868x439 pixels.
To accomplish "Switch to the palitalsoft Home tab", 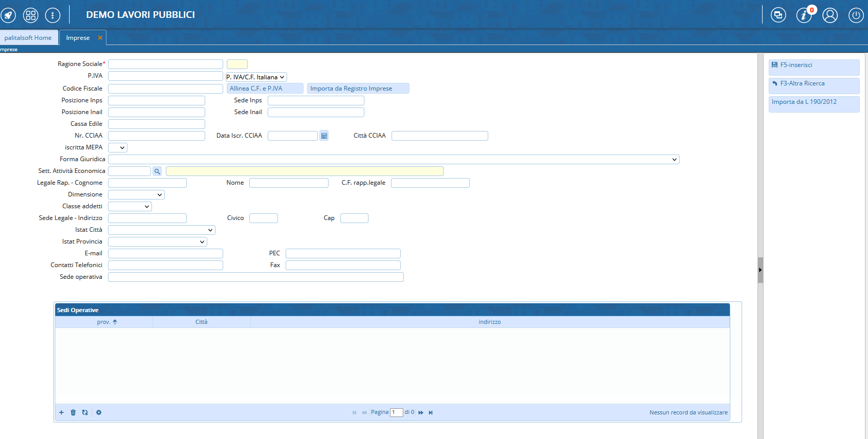I will [28, 38].
